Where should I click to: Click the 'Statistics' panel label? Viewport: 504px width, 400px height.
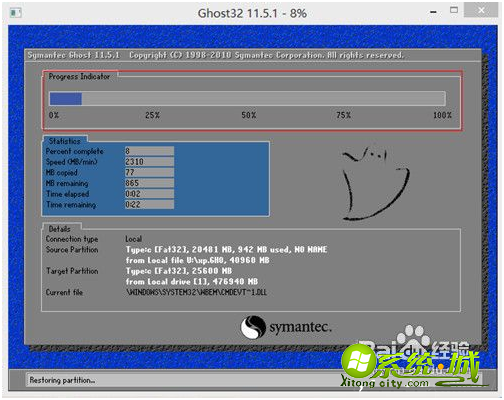tap(65, 141)
